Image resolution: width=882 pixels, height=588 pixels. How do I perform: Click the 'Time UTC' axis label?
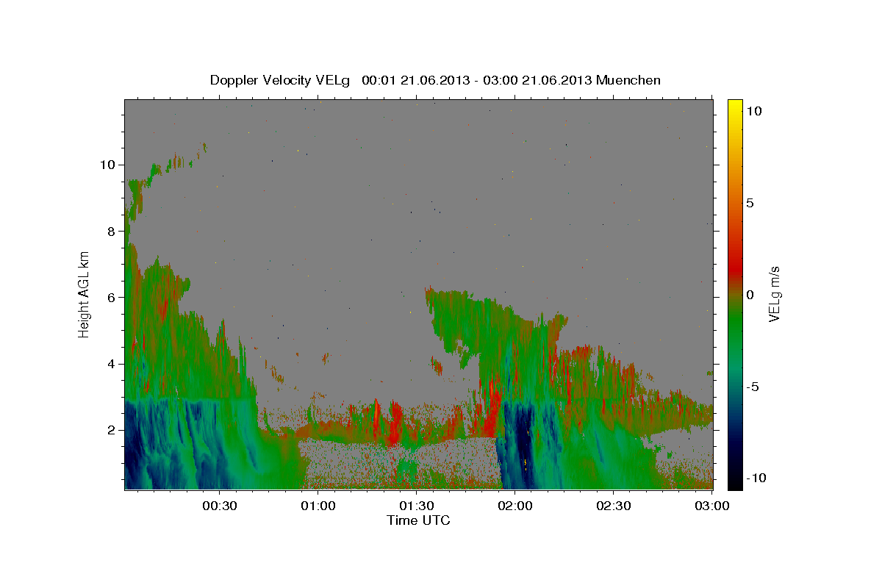pyautogui.click(x=418, y=520)
